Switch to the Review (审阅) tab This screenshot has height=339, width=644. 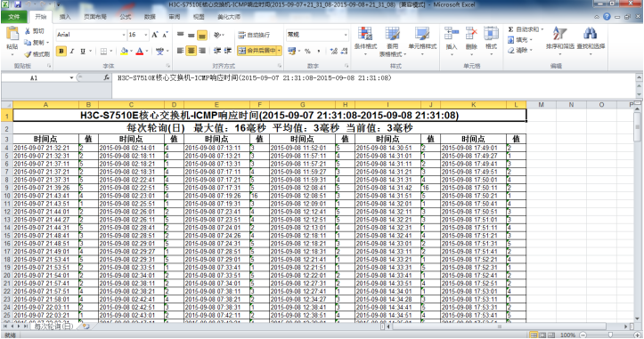(175, 17)
